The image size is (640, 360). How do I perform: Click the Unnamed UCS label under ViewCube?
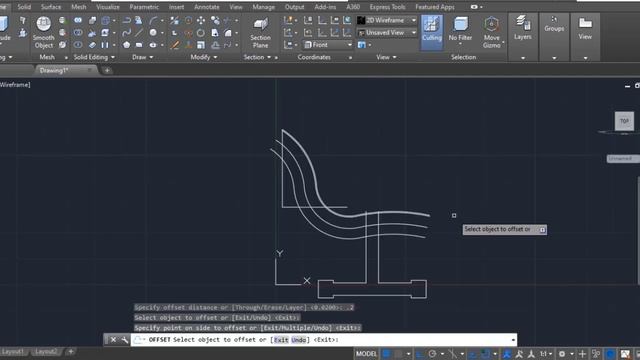click(x=622, y=158)
